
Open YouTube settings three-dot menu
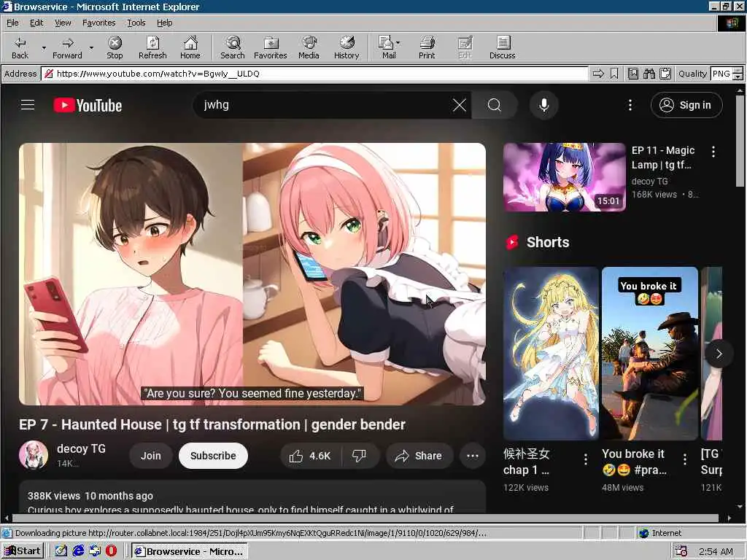pos(630,105)
